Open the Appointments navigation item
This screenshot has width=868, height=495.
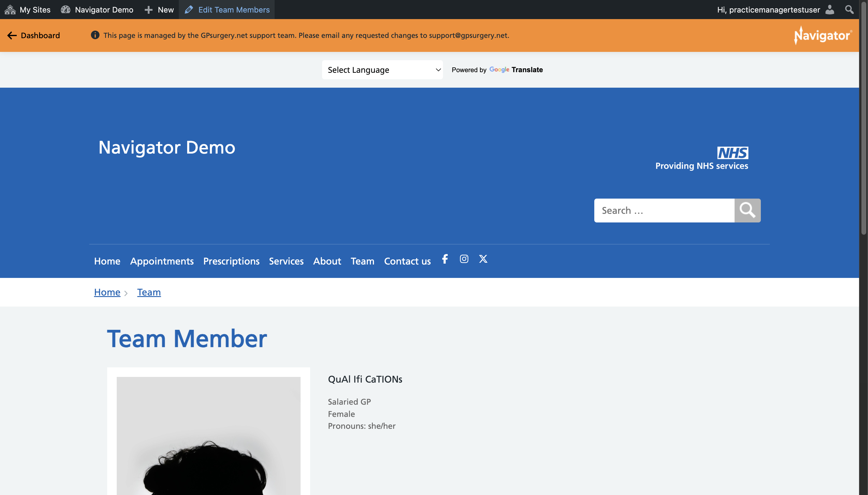point(161,261)
